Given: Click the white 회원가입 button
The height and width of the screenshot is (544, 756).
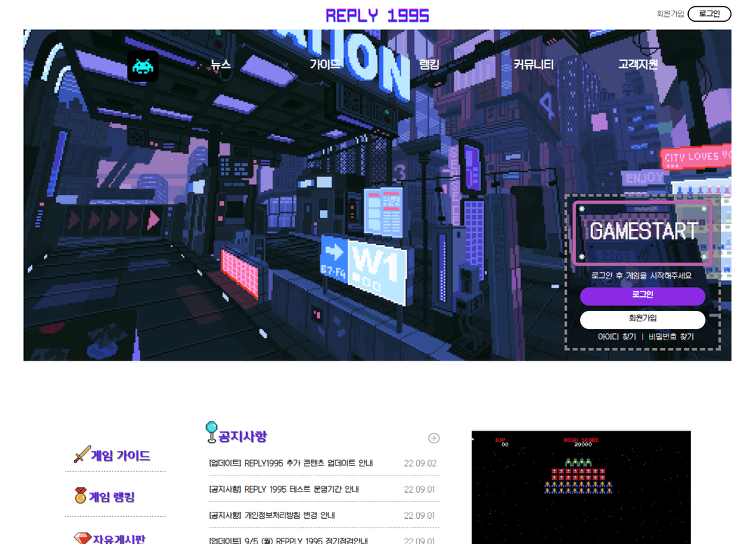Looking at the screenshot, I should click(x=642, y=319).
